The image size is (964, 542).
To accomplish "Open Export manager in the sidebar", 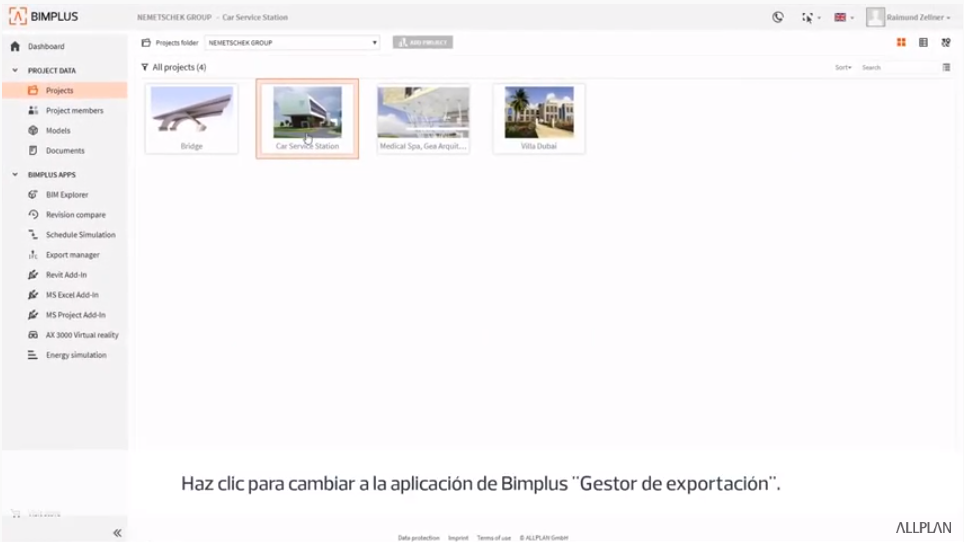I will click(72, 255).
